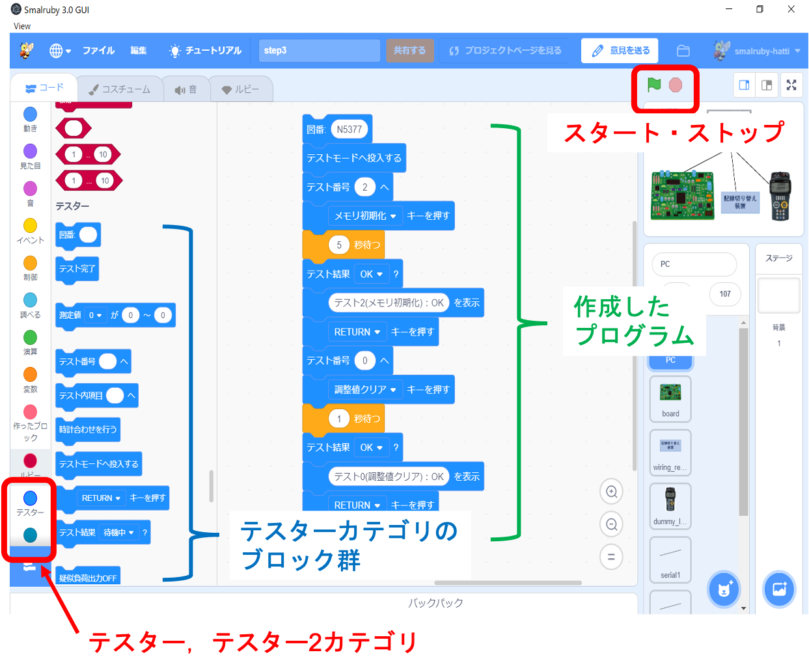Screen dimensions: 809x672
Task: Click the add backdrop button
Action: tap(779, 589)
